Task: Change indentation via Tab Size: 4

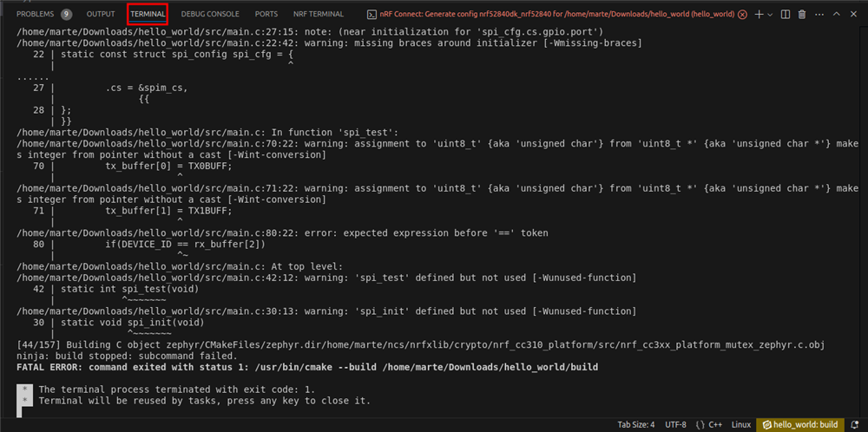Action: click(x=636, y=425)
